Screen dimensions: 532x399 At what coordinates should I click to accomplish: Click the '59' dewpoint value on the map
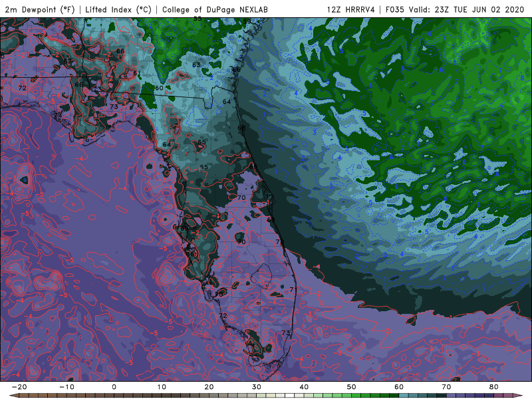point(247,21)
